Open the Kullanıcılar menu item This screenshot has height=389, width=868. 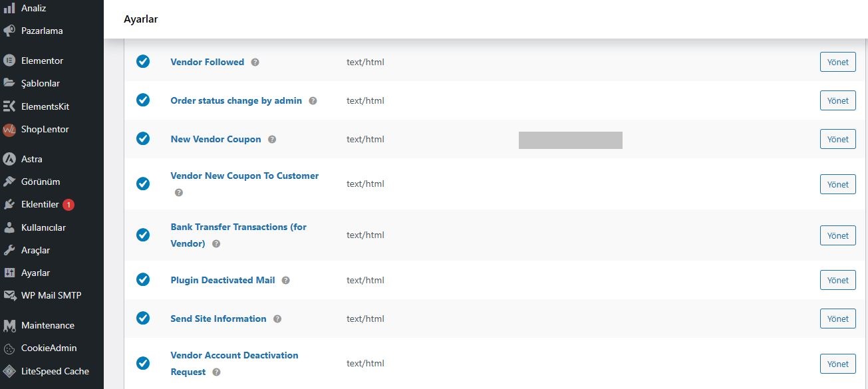43,227
